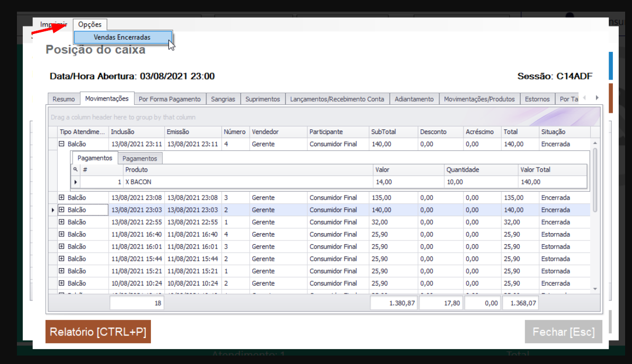
Task: Click scrollbar down arrow in grid
Action: click(595, 289)
